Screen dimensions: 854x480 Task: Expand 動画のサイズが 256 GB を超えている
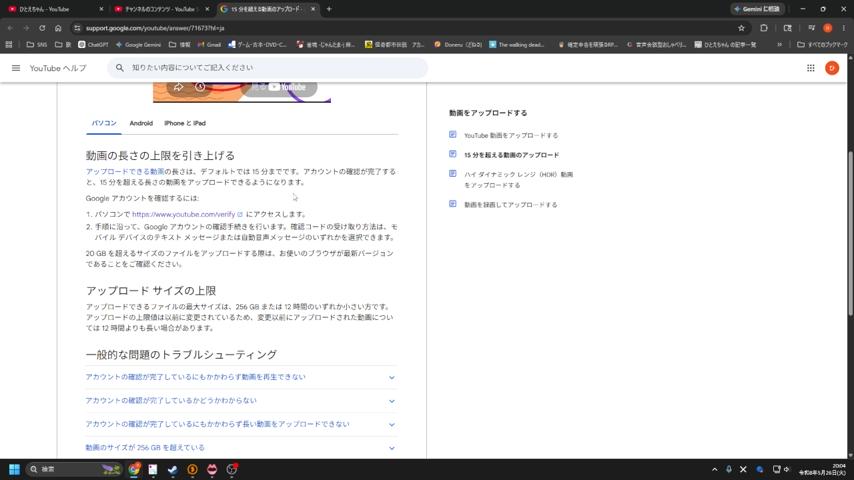pos(240,448)
